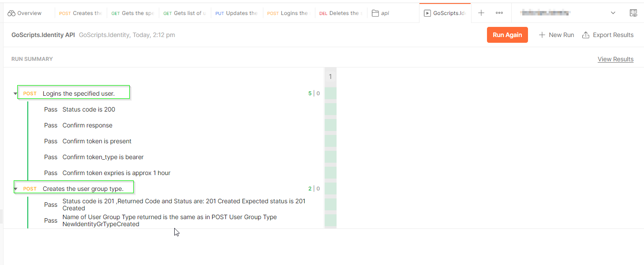This screenshot has width=644, height=265.
Task: Start a New Run
Action: [556, 35]
